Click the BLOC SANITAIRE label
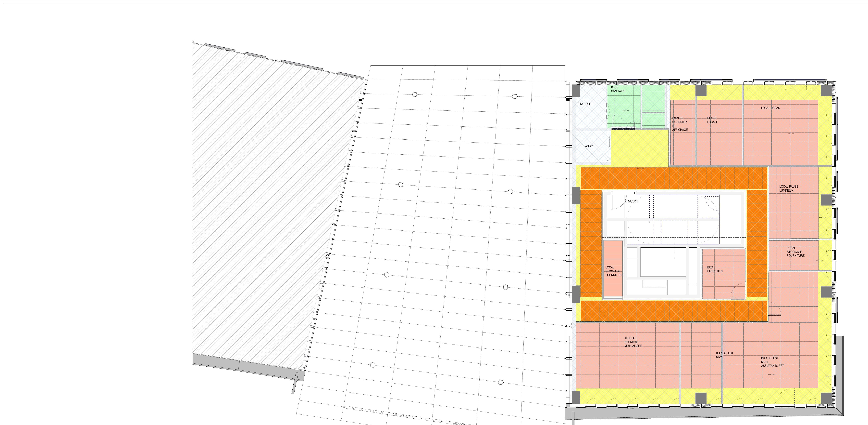The image size is (868, 425). [618, 89]
